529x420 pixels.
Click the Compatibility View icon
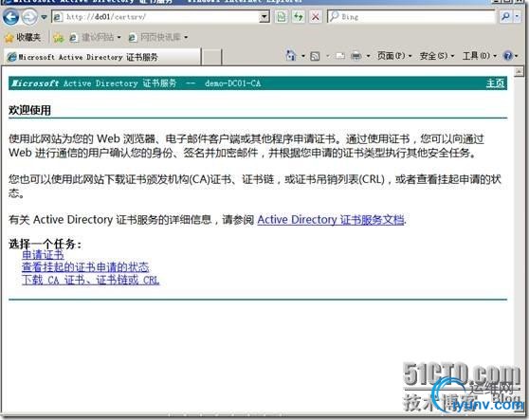[x=282, y=16]
